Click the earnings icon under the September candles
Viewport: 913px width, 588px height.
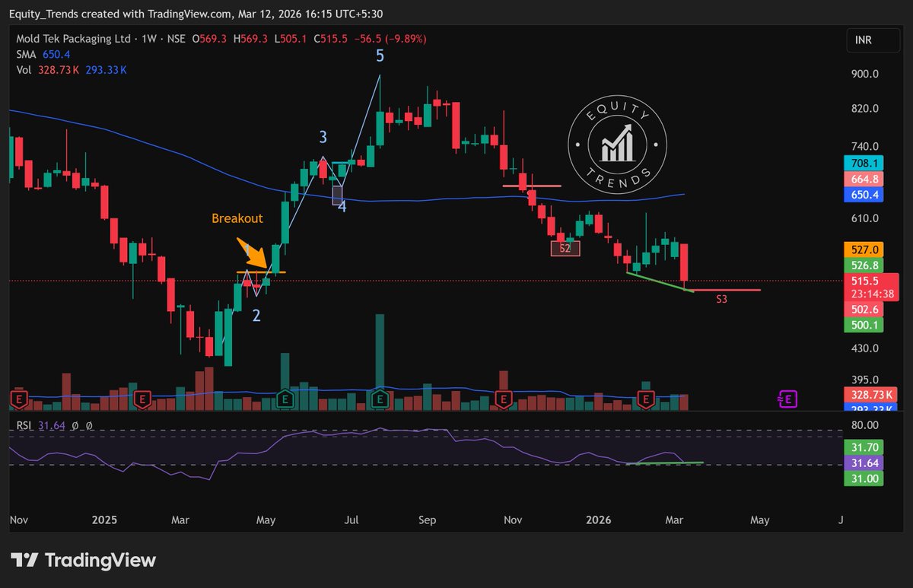pos(379,398)
